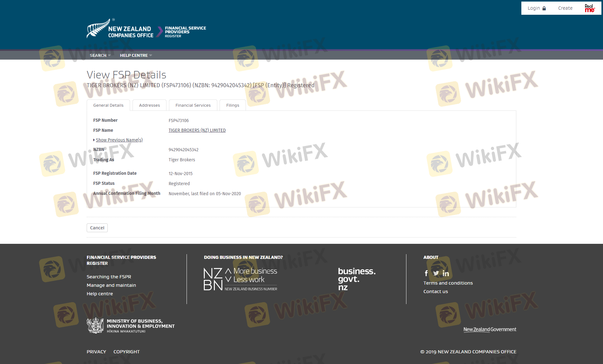
Task: Click the filing month value last filed 05-Nov-2020
Action: coord(205,194)
